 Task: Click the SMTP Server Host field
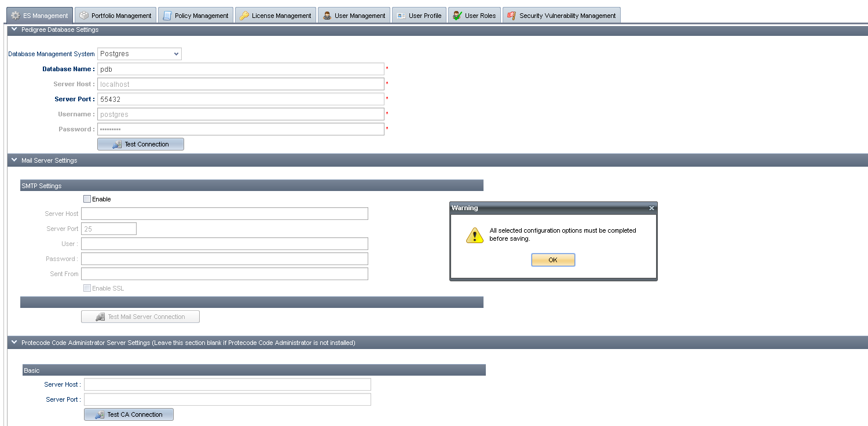point(225,214)
